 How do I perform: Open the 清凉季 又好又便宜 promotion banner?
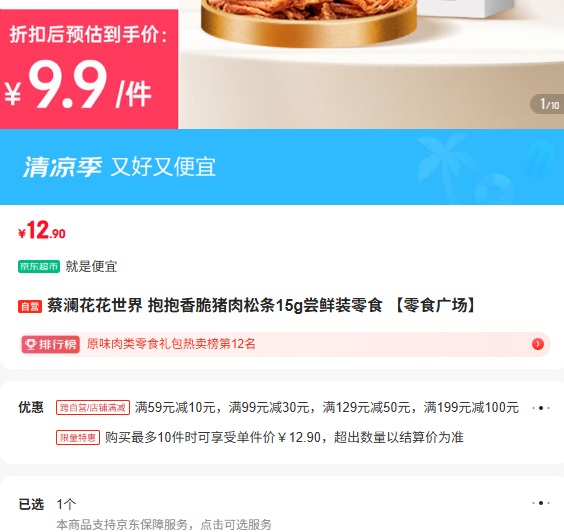click(x=282, y=167)
